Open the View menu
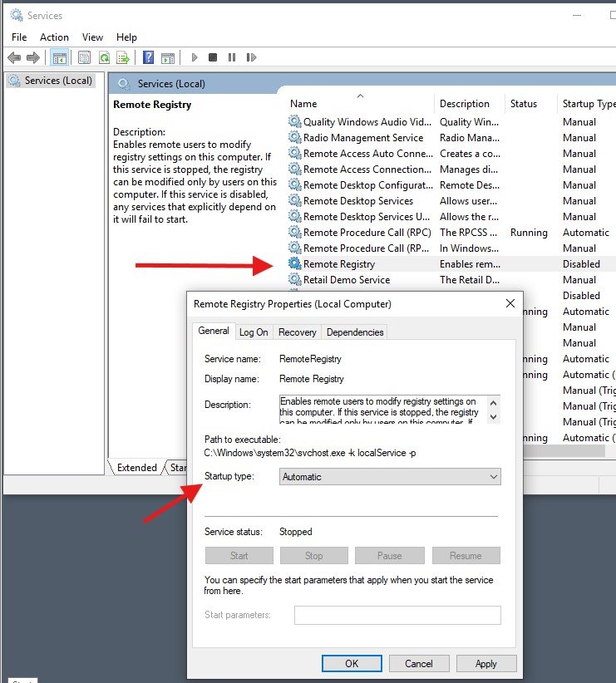The height and width of the screenshot is (683, 616). (x=92, y=37)
